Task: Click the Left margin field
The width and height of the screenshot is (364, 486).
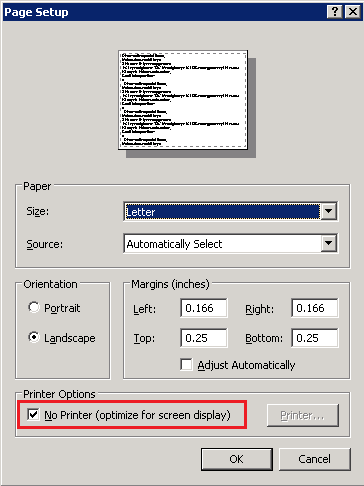Action: click(204, 308)
